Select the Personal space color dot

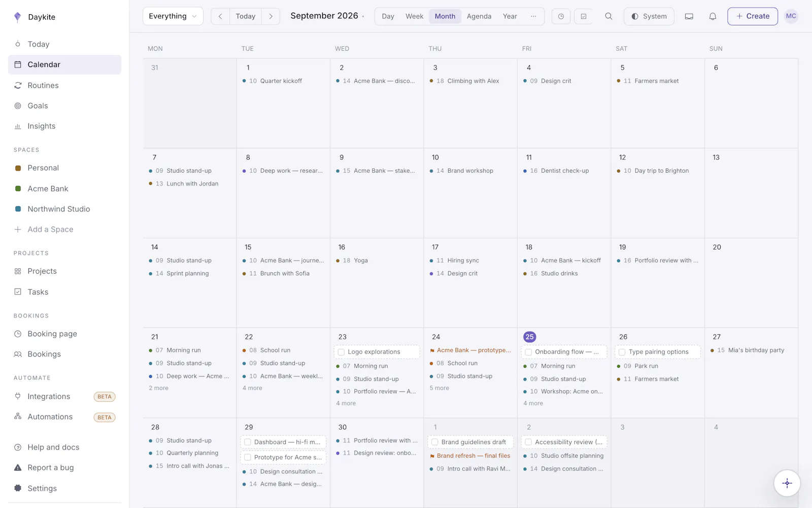coord(18,168)
